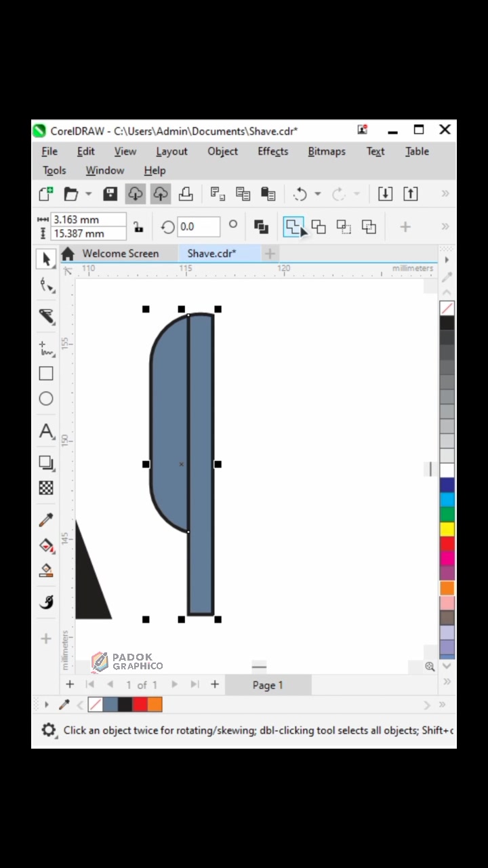
Task: Select the Smart Fill tool
Action: (x=46, y=571)
